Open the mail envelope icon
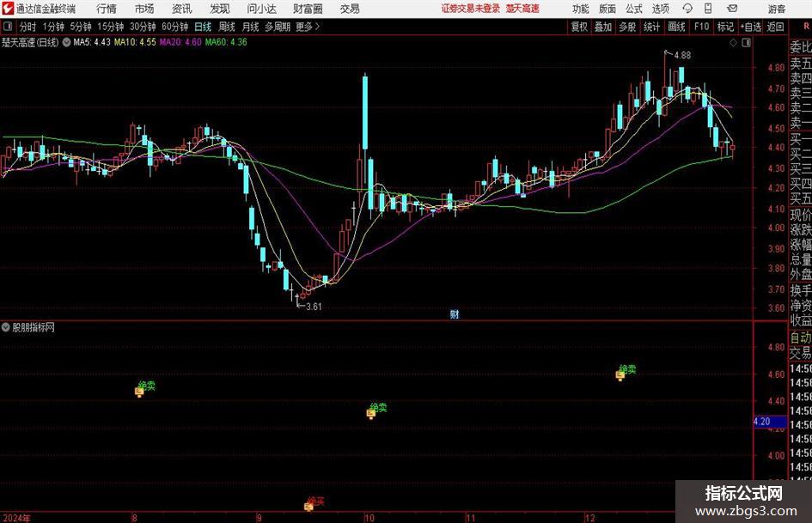The height and width of the screenshot is (523, 812). coord(732,9)
